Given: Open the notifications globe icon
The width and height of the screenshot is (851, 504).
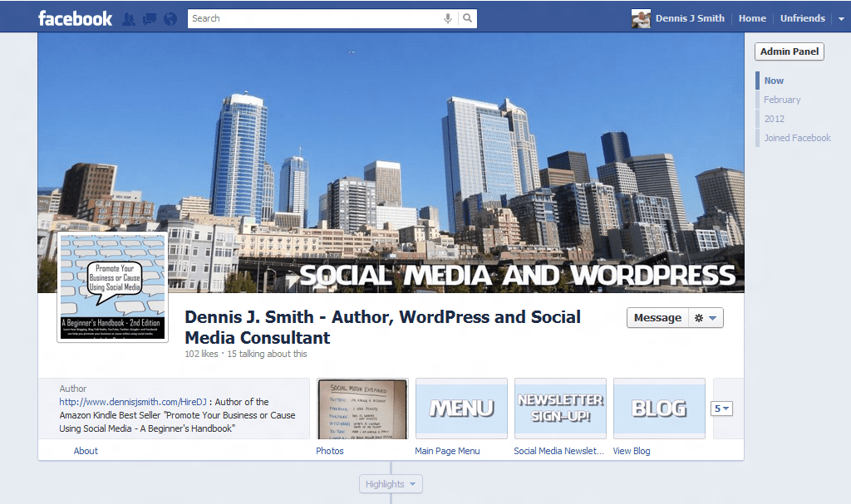Looking at the screenshot, I should point(170,19).
